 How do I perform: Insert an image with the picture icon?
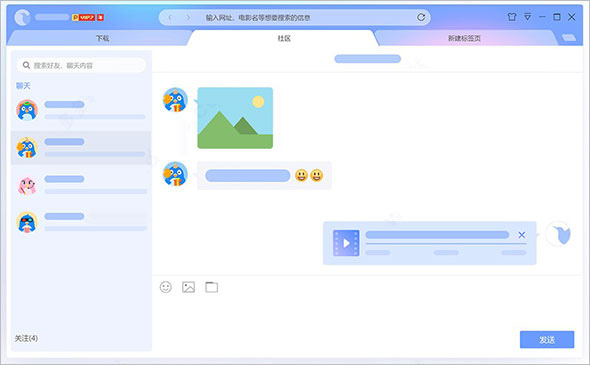189,287
